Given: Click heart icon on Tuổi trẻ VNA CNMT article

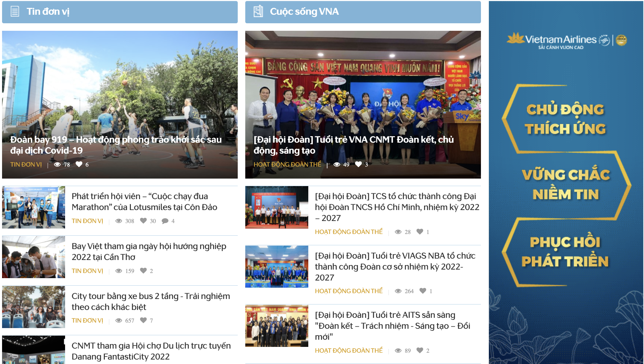Looking at the screenshot, I should point(359,165).
